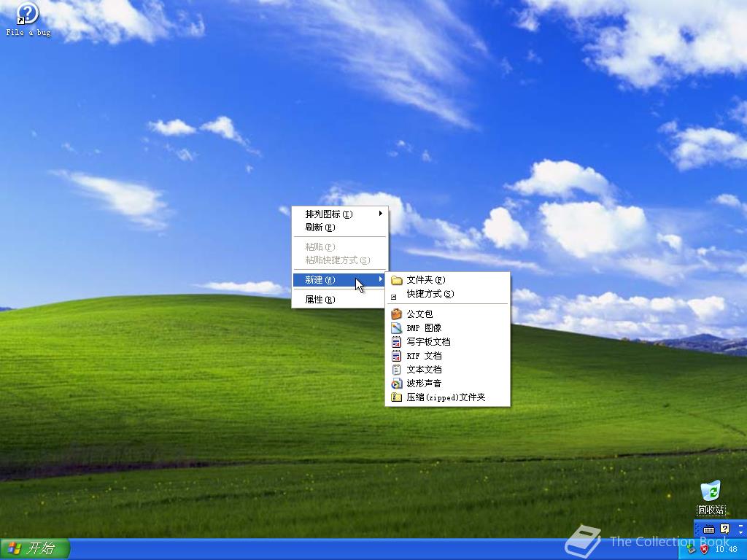
Task: Create a new 压缩(zipped)文件夹
Action: tap(447, 397)
